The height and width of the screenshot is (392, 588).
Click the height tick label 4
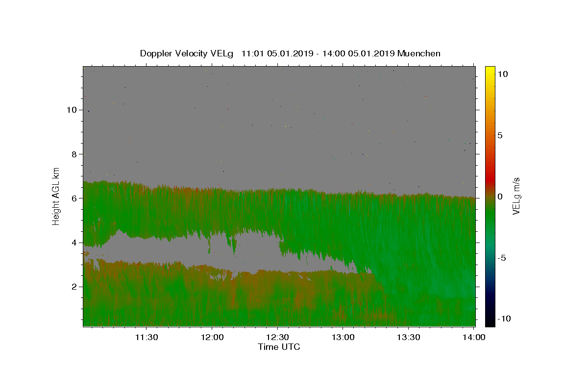click(x=74, y=243)
